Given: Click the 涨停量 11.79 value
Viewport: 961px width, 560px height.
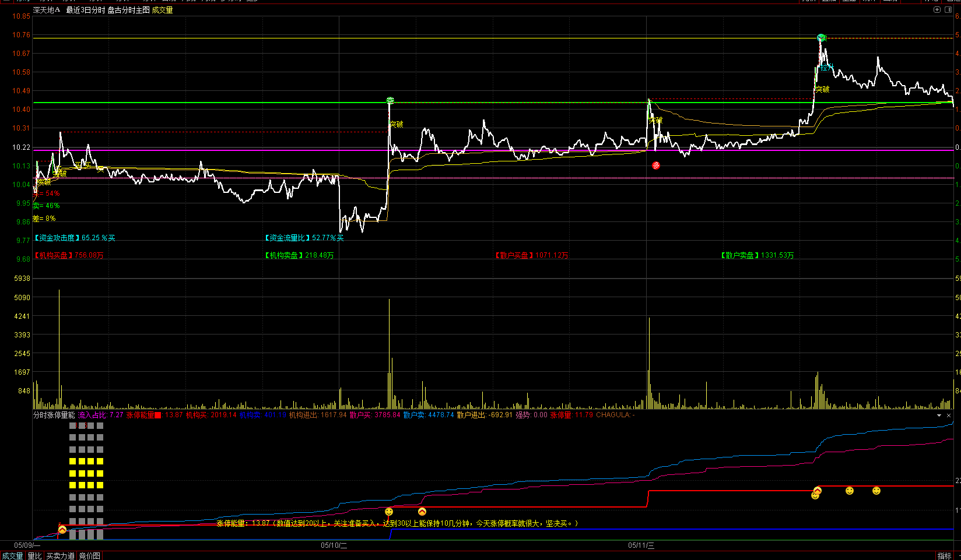Looking at the screenshot, I should click(x=571, y=415).
